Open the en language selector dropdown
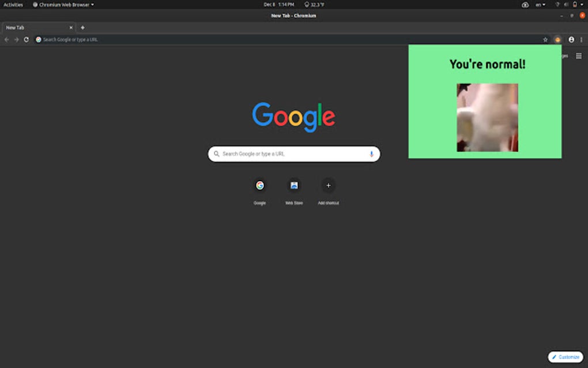588x368 pixels. [x=540, y=4]
